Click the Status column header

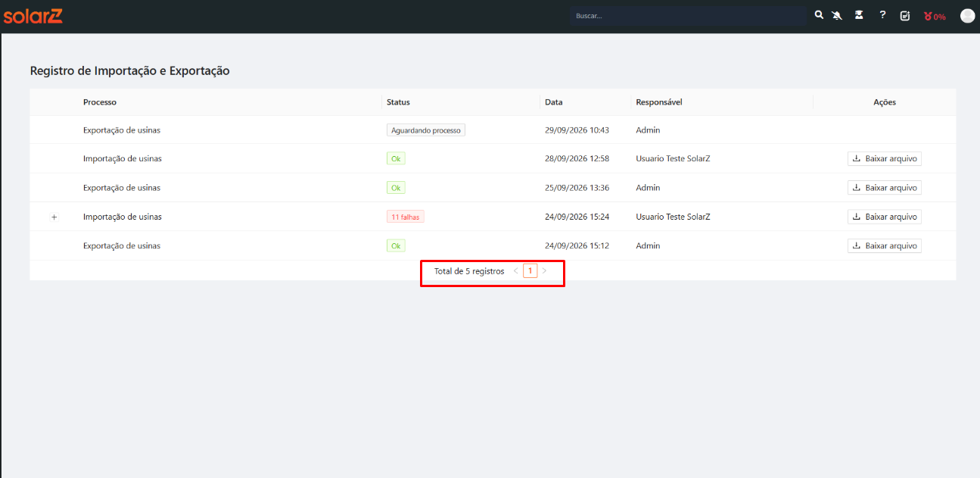tap(398, 102)
